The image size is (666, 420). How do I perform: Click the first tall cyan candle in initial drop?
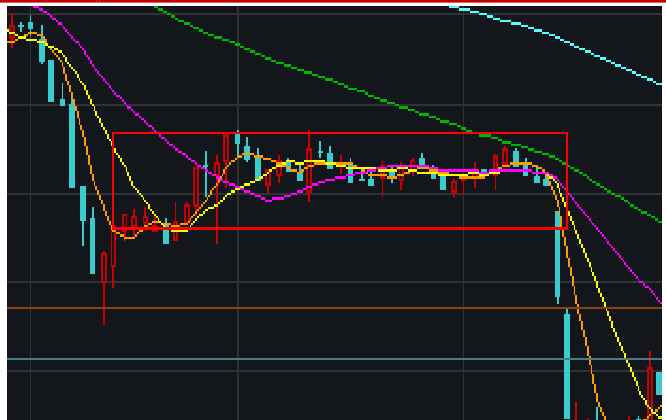[51, 80]
